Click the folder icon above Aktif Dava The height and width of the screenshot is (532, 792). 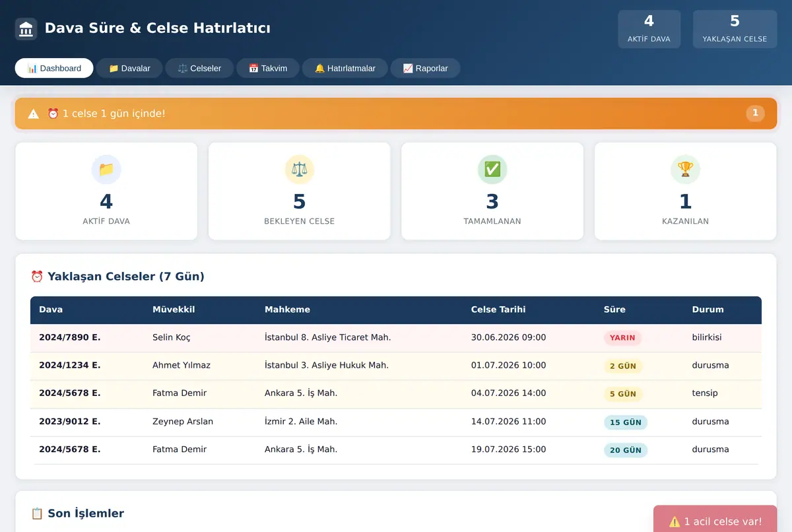coord(106,170)
